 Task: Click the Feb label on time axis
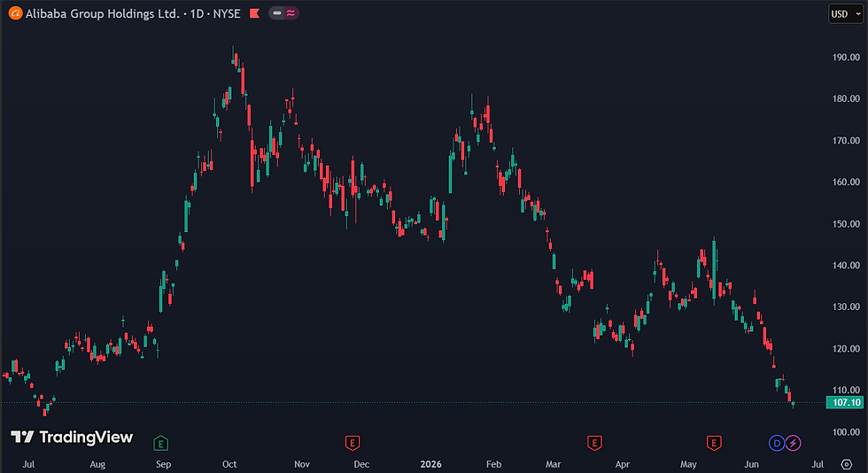pyautogui.click(x=493, y=464)
